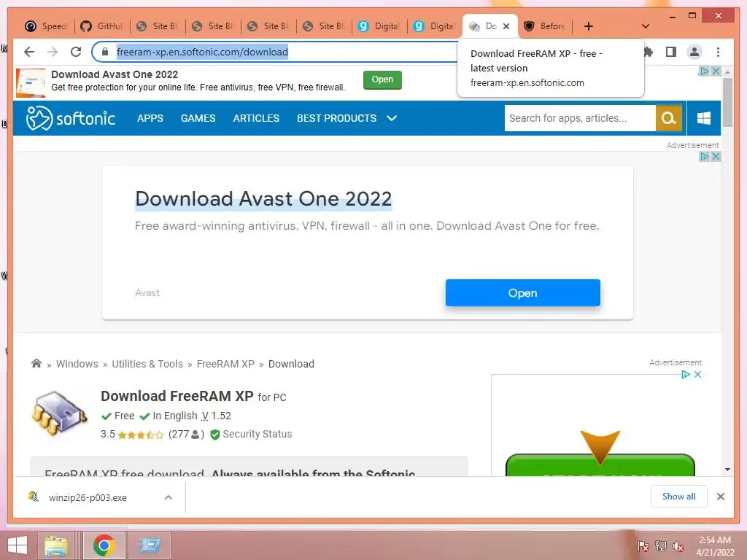This screenshot has width=747, height=560.
Task: Open Utilities & Tools breadcrumb link
Action: coord(147,364)
